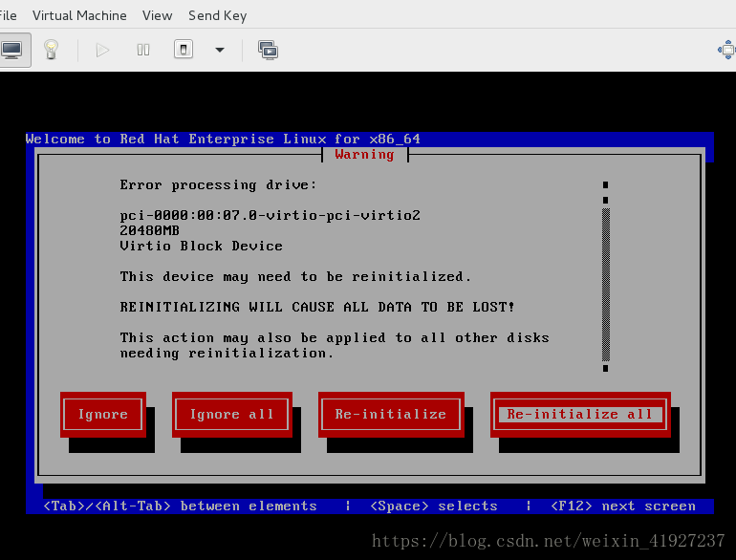
Task: Choose the Ignore button
Action: pyautogui.click(x=103, y=415)
